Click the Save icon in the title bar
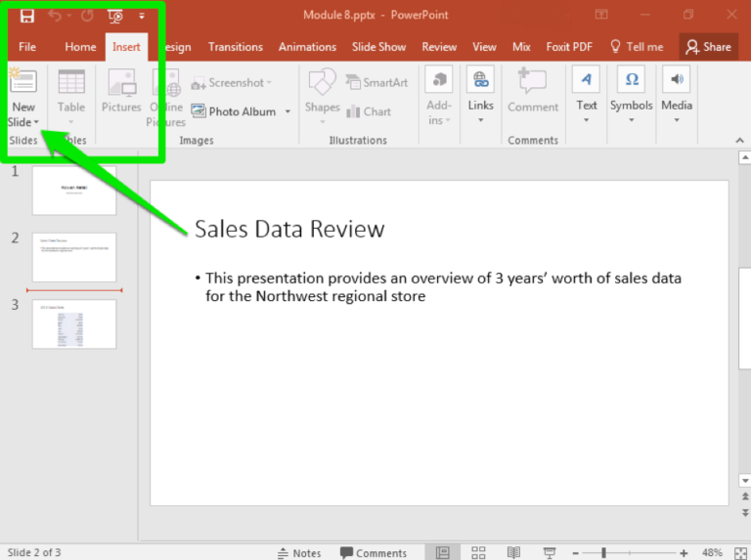Screen dimensions: 751x560 coord(26,16)
